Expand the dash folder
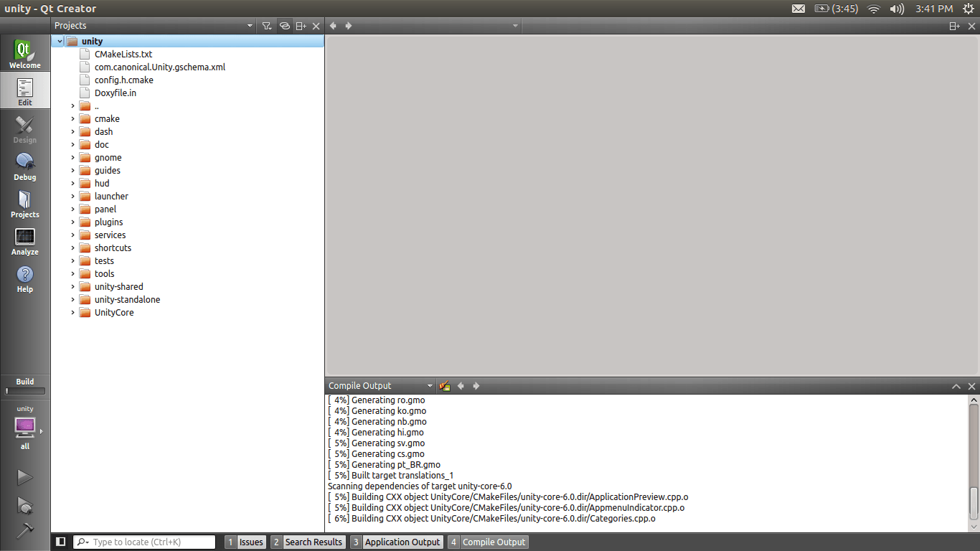 (72, 132)
